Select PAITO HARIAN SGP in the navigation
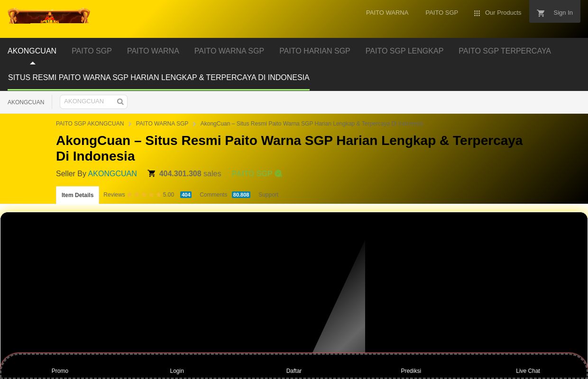 [314, 51]
